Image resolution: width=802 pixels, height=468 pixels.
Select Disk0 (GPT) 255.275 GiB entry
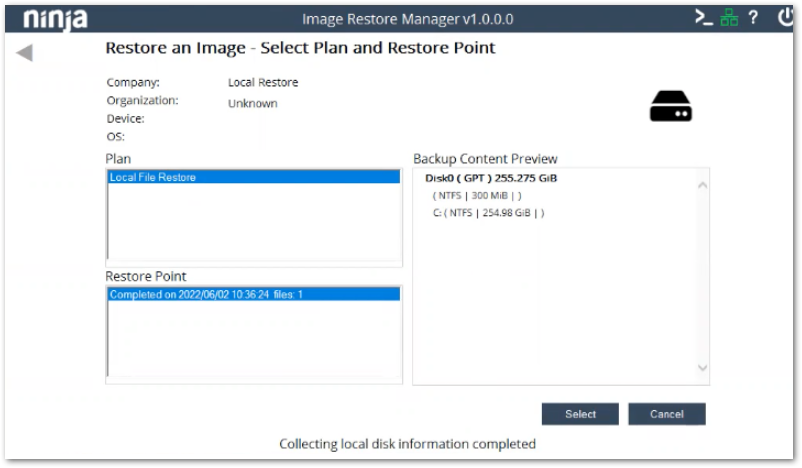tap(490, 178)
